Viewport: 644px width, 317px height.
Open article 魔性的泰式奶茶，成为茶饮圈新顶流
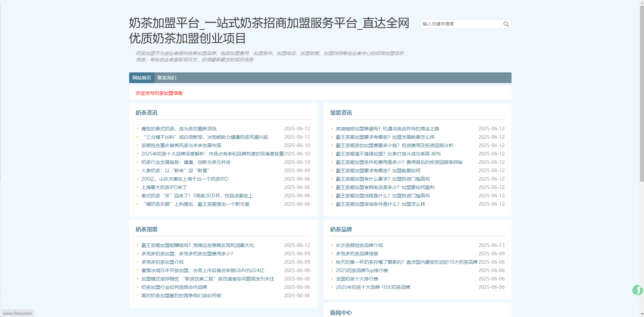[179, 129]
